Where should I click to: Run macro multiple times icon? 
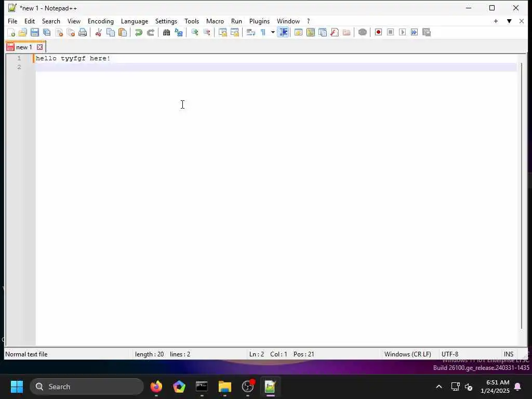[x=414, y=32]
